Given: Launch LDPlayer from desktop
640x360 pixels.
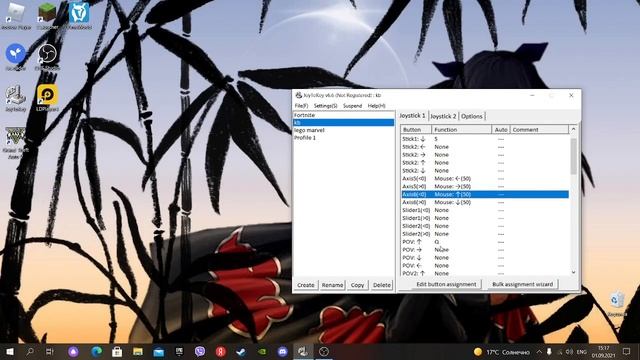Looking at the screenshot, I should tap(47, 98).
